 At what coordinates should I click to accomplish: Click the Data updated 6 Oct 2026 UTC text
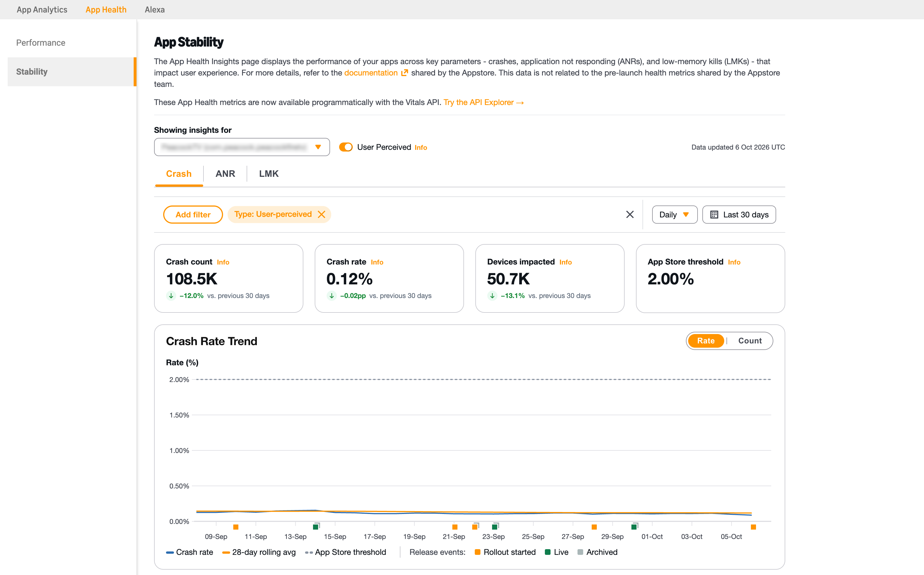click(x=738, y=147)
